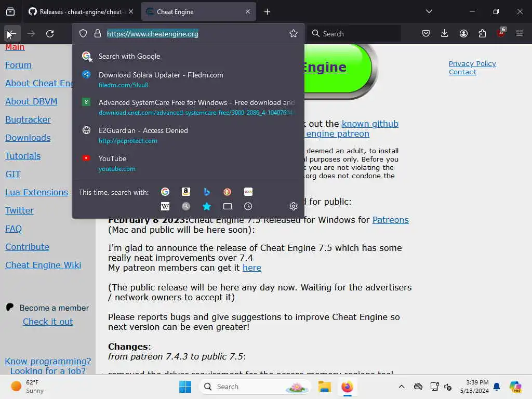
Task: Open the Extensions puzzle icon
Action: point(482,34)
